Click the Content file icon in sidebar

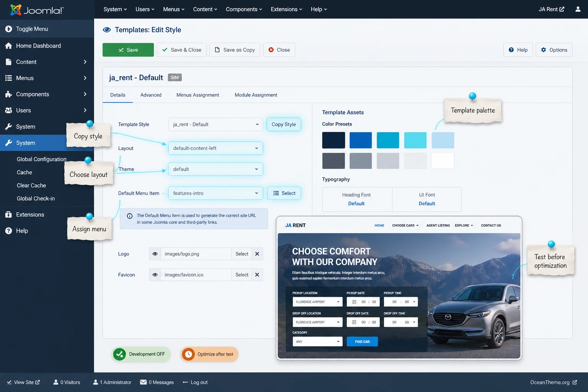8,62
